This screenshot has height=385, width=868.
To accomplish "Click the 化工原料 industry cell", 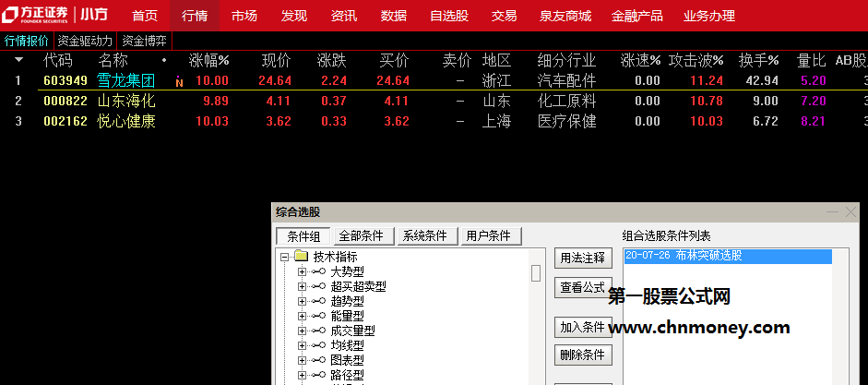I will point(566,101).
